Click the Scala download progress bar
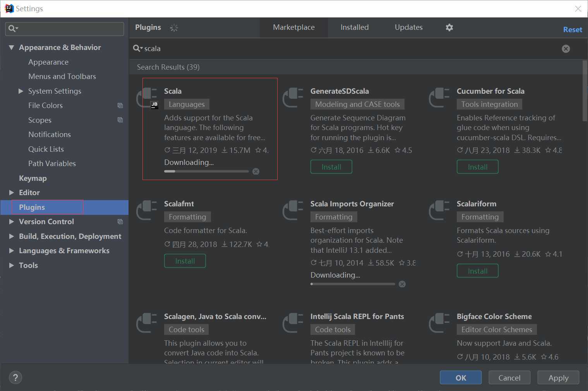 206,171
